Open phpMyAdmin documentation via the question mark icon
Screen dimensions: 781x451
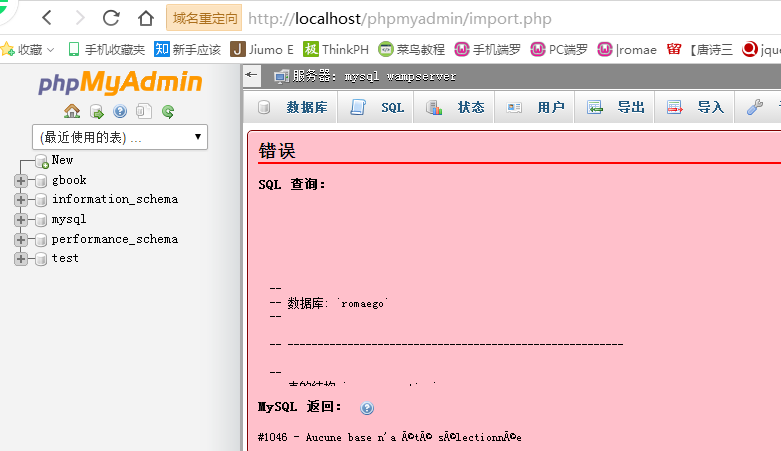[120, 111]
